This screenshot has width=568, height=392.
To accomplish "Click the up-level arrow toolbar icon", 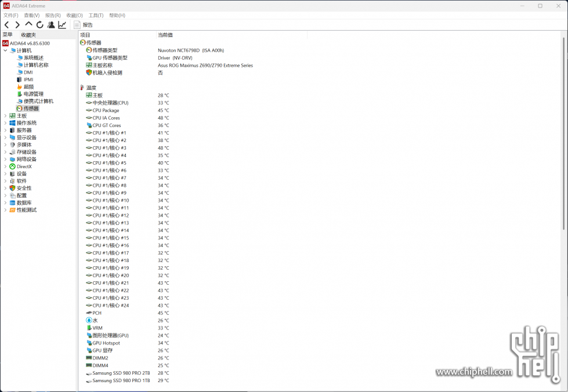I will [28, 24].
